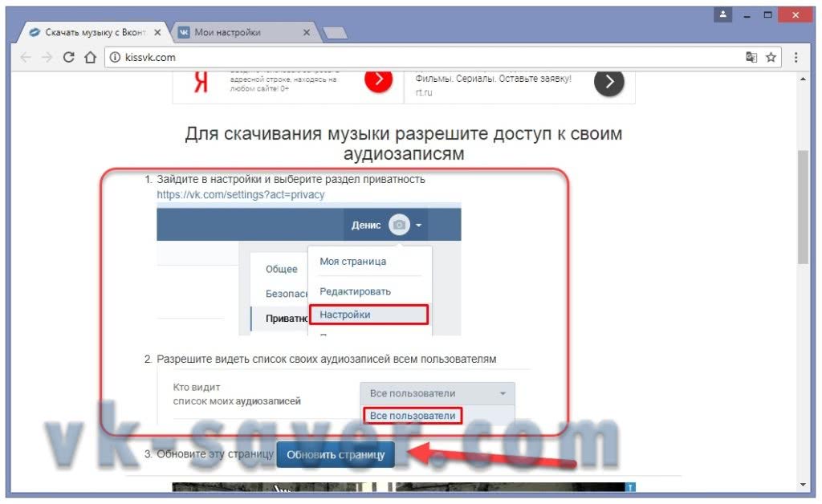Click the site info icon in address bar
Viewport: 822px width, 504px height.
point(114,57)
